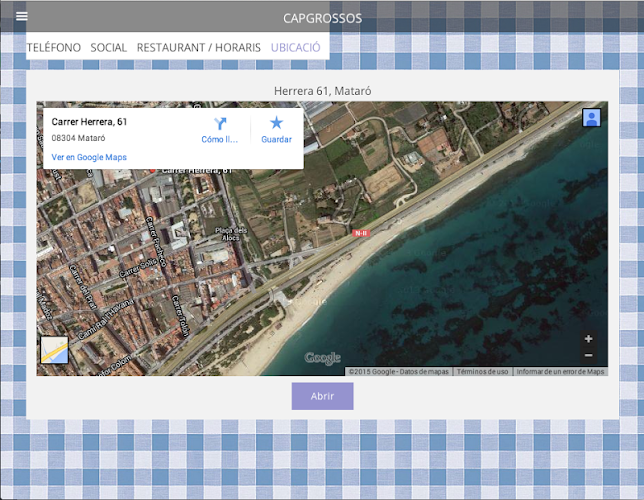Click the Carrer Herrera, 61 card title
This screenshot has width=644, height=500.
[x=89, y=122]
